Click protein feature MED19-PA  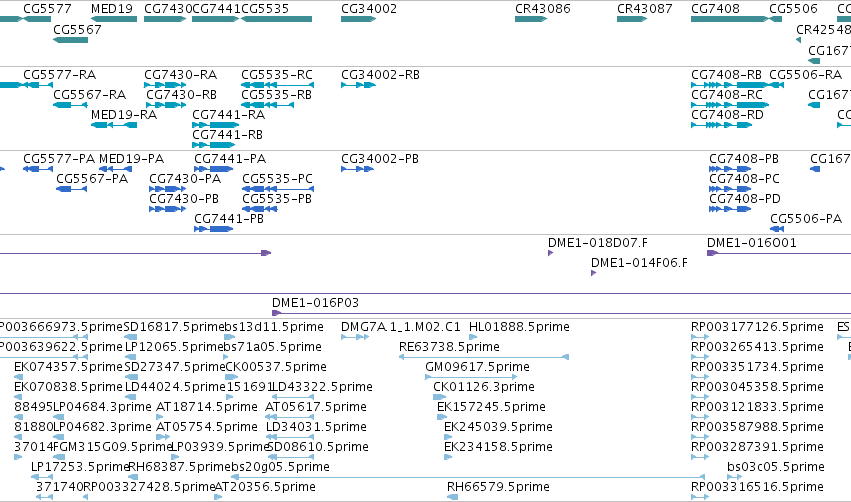[115, 169]
